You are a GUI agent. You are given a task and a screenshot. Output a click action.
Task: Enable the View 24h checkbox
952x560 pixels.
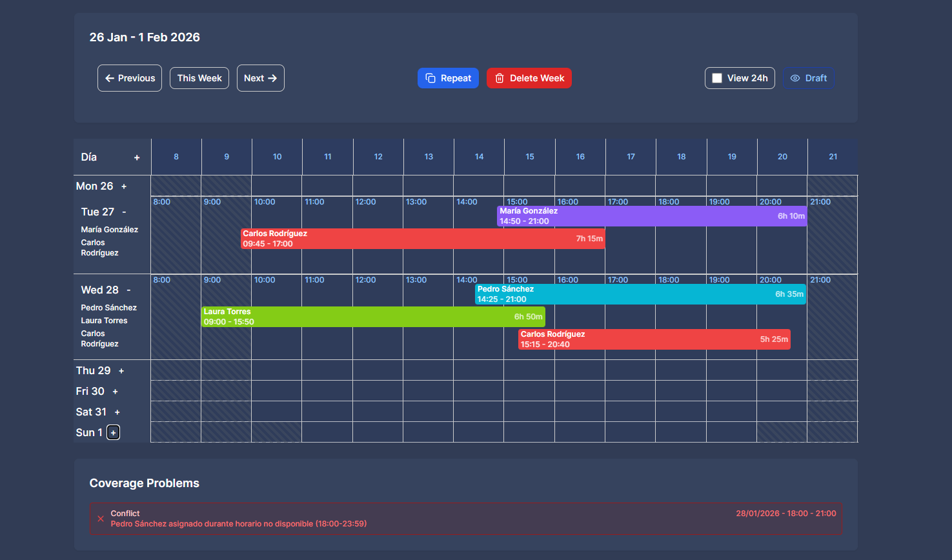coord(716,77)
